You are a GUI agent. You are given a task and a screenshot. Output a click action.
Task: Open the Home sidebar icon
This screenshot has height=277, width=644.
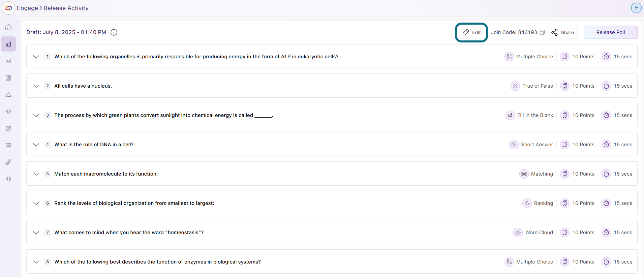[8, 28]
